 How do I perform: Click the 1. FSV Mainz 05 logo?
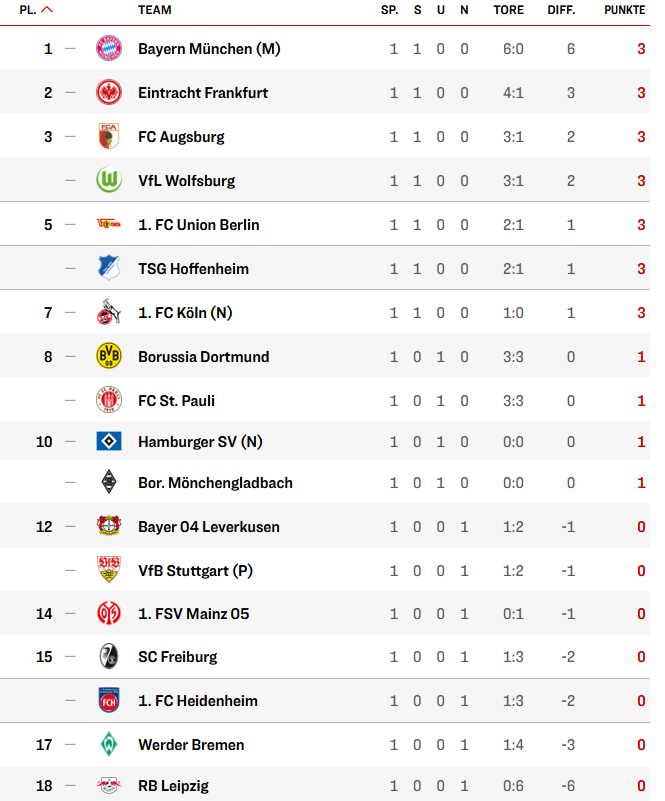tap(109, 613)
